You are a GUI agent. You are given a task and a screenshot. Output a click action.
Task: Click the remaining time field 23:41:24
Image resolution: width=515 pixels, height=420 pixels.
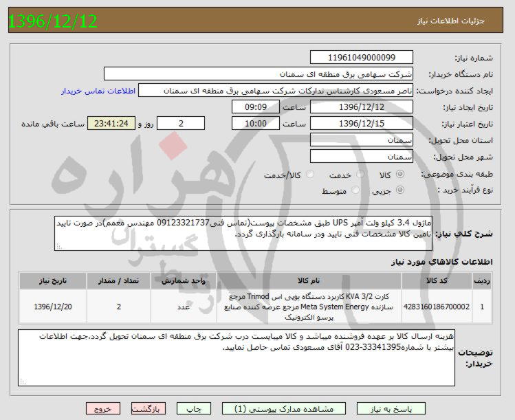click(x=111, y=124)
